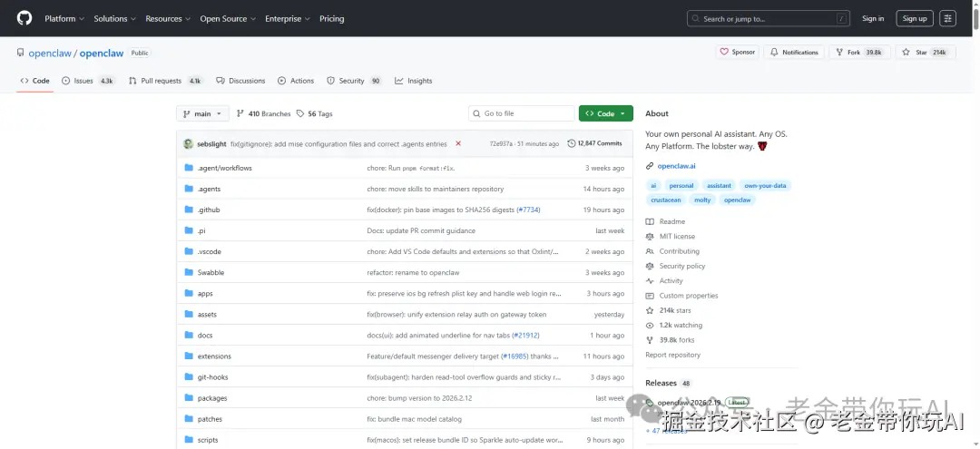The image size is (980, 449).
Task: Click sebslight's avatar in commit bar
Action: click(188, 143)
